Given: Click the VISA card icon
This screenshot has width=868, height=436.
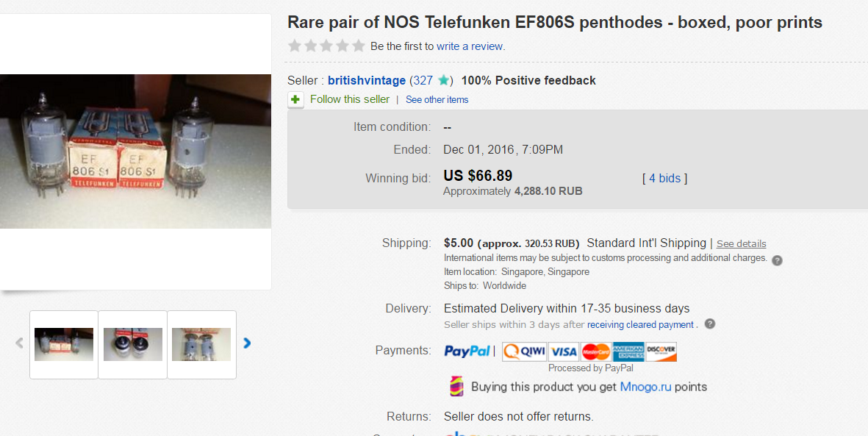Looking at the screenshot, I should [x=564, y=351].
